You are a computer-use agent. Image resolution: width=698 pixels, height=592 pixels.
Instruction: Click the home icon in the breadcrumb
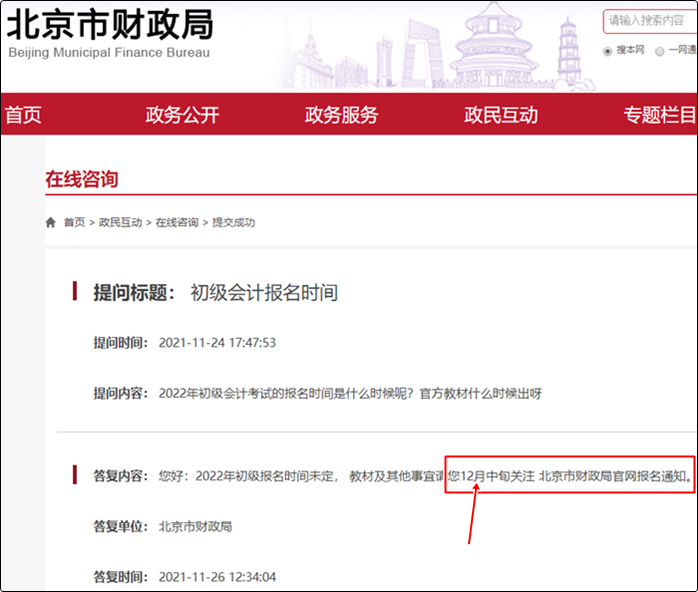51,222
